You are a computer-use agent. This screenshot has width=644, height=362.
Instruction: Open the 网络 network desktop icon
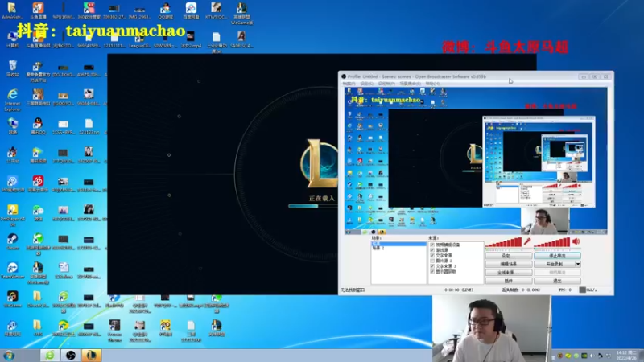(x=12, y=126)
